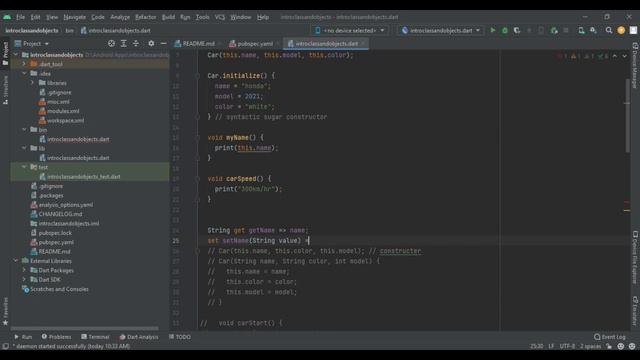Viewport: 640px width, 360px height.
Task: Collapse the introclassandobjects root folder
Action: pyautogui.click(x=16, y=54)
